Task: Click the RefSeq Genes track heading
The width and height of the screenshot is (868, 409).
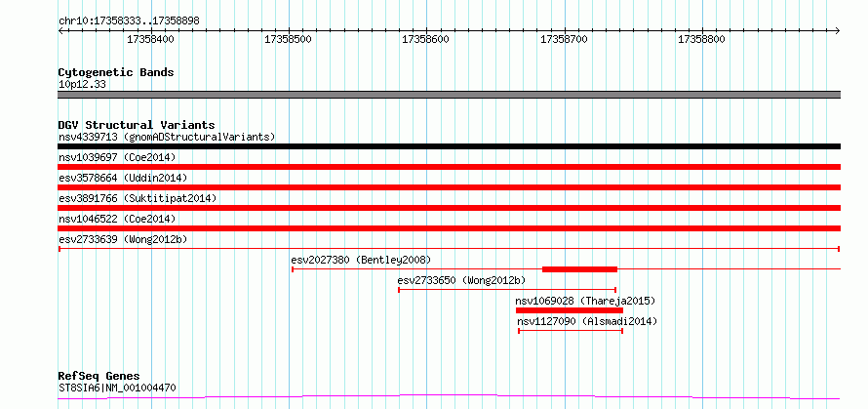Action: [99, 377]
